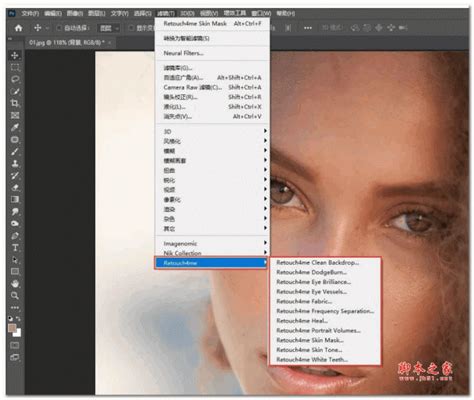Apply last filter Retouch4me Skin Mask at top of the menu
This screenshot has height=400, width=474.
point(213,24)
